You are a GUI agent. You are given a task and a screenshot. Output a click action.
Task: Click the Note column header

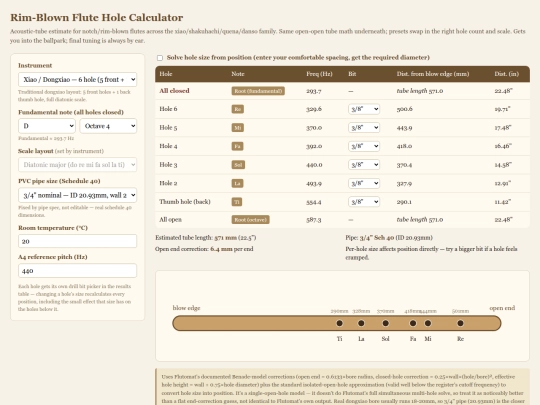238,74
